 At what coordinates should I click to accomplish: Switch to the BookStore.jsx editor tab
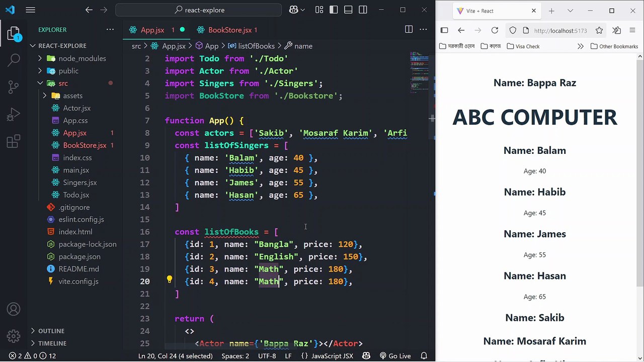(x=228, y=30)
